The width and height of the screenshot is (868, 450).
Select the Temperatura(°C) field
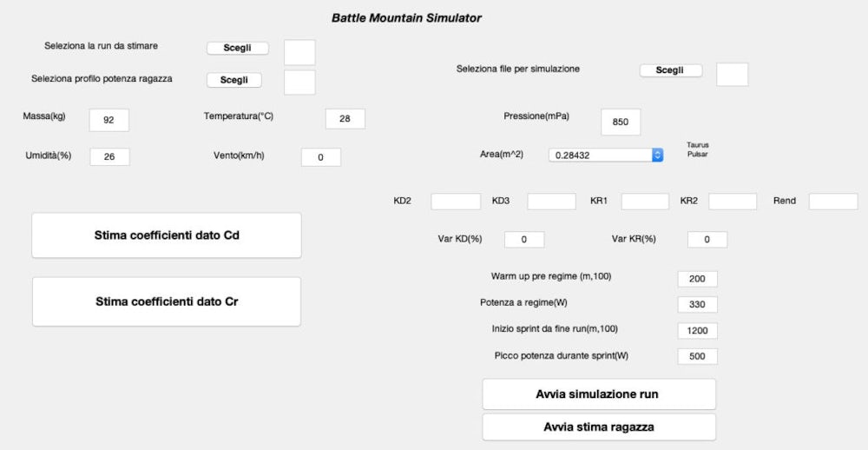pyautogui.click(x=345, y=119)
